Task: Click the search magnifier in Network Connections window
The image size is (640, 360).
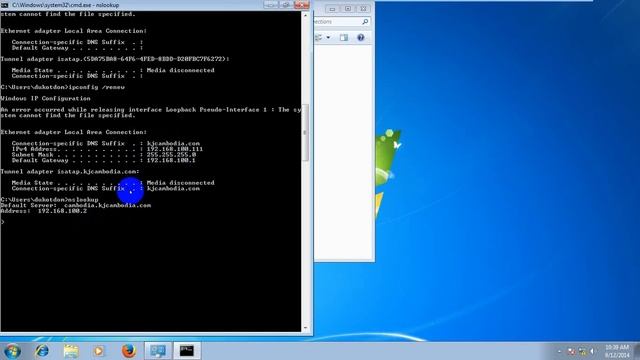Action: 365,22
